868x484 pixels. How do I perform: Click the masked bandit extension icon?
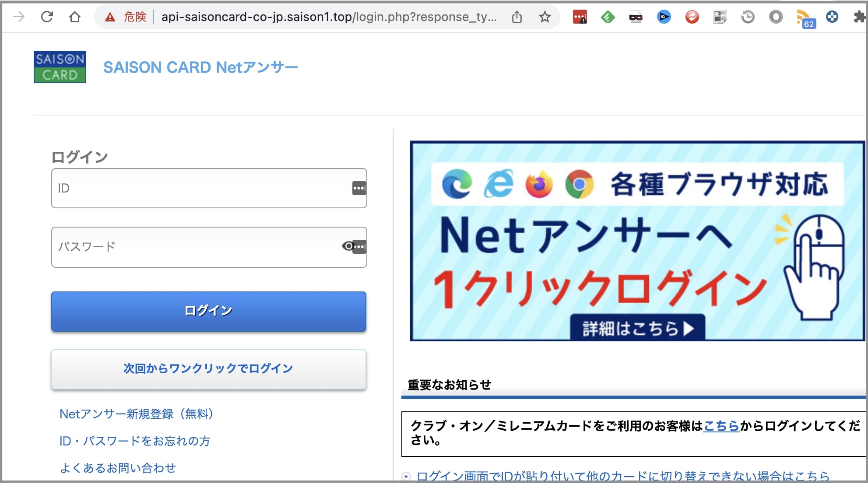point(636,17)
